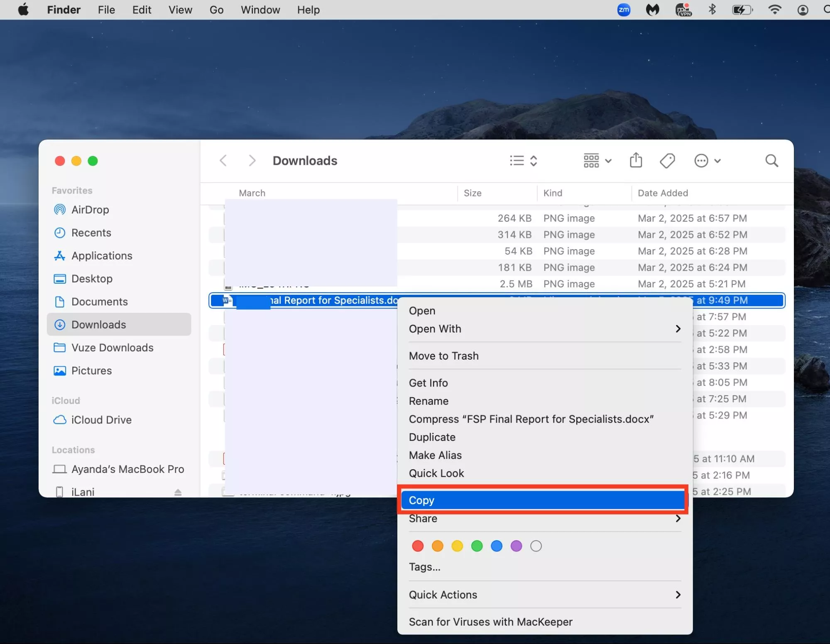Open the grouping options dropdown
The image size is (830, 644).
point(597,161)
